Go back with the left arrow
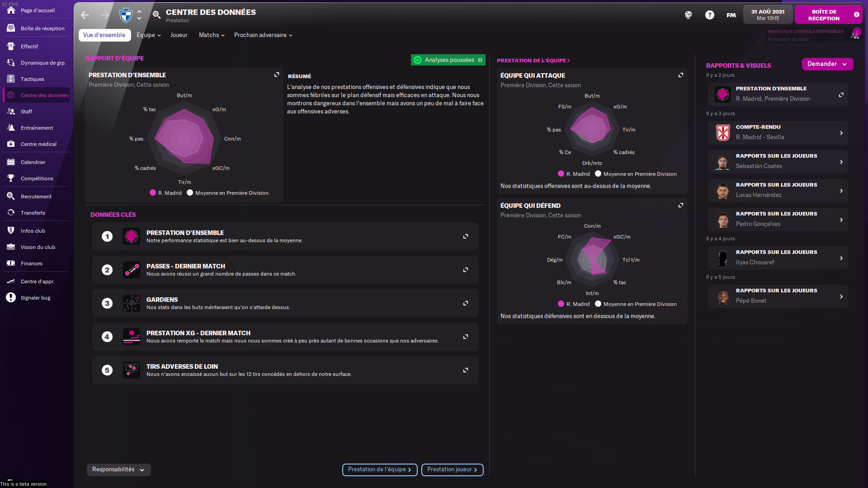The height and width of the screenshot is (488, 868). (85, 15)
